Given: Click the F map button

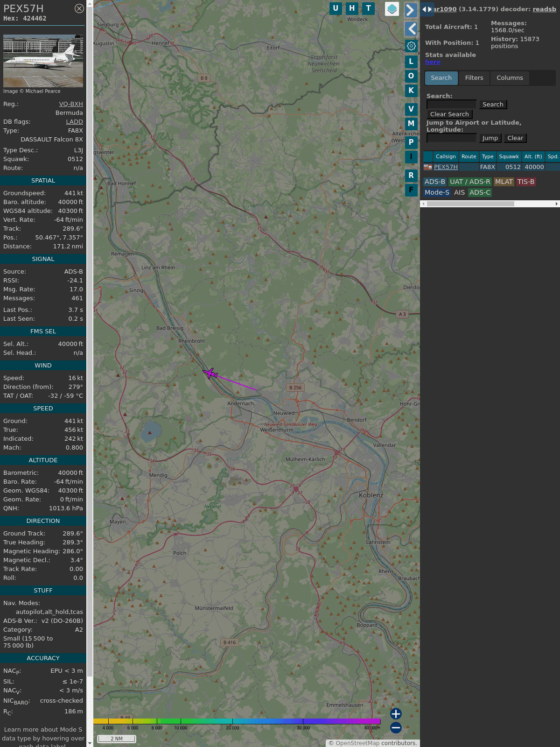Looking at the screenshot, I should pyautogui.click(x=411, y=190).
